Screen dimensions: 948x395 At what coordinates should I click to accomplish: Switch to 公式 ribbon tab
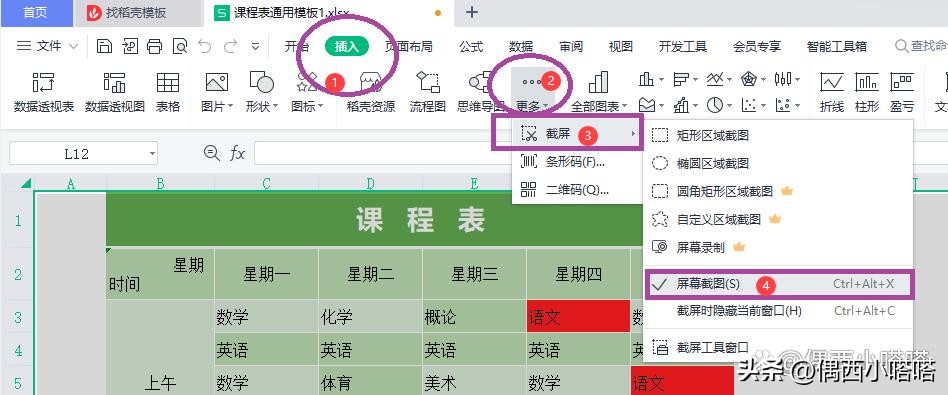tap(471, 47)
